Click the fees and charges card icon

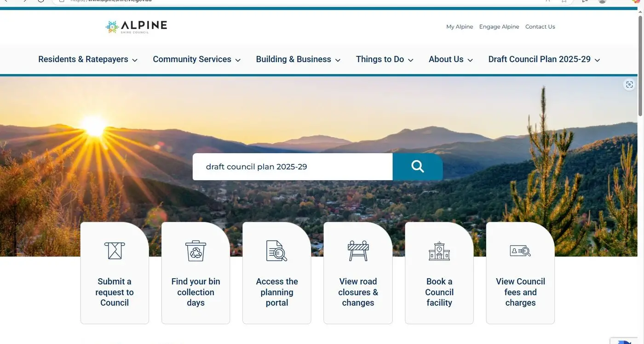click(520, 251)
